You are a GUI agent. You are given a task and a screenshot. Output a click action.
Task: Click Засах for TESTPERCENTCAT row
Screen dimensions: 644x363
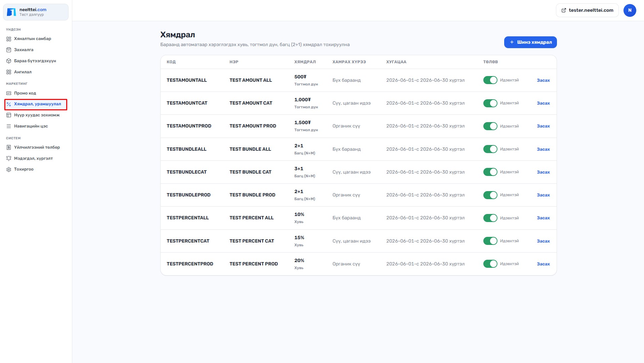pos(543,241)
